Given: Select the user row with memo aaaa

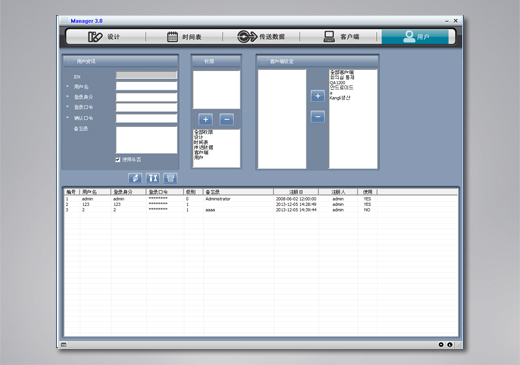Looking at the screenshot, I should (x=220, y=210).
